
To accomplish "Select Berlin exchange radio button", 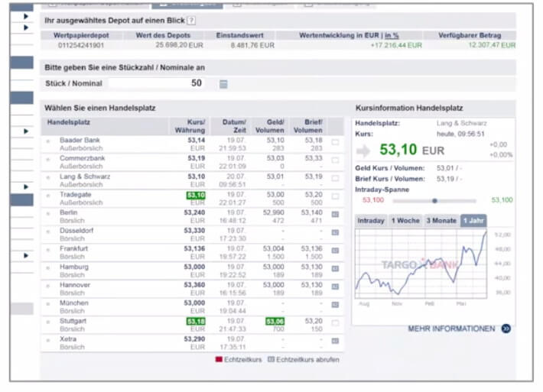I will 48,213.
